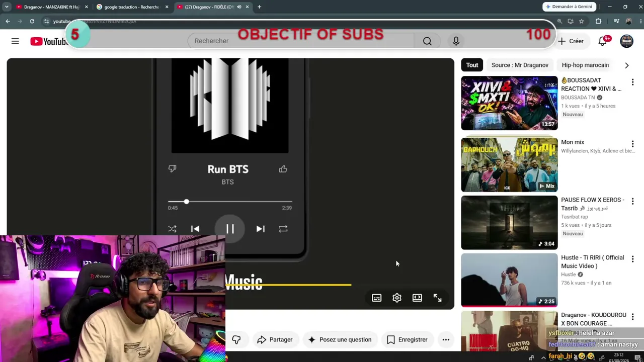Go to the YouTube home logo
Image resolution: width=644 pixels, height=362 pixels.
49,41
